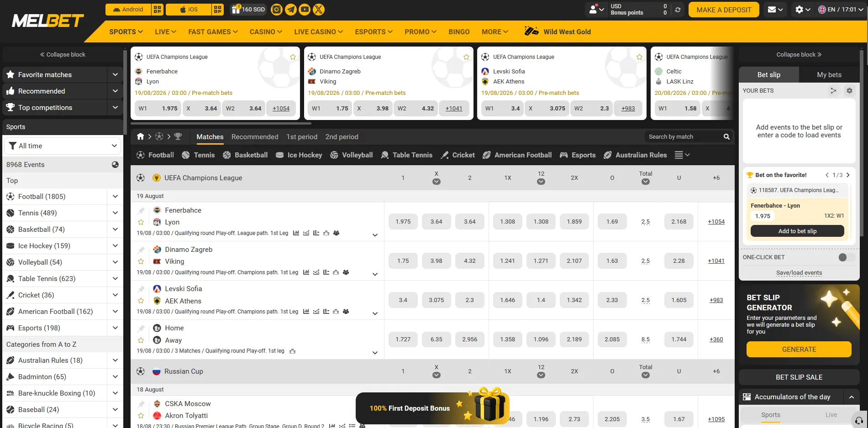The image size is (868, 428).
Task: Switch to the My bets tab
Action: tap(829, 75)
